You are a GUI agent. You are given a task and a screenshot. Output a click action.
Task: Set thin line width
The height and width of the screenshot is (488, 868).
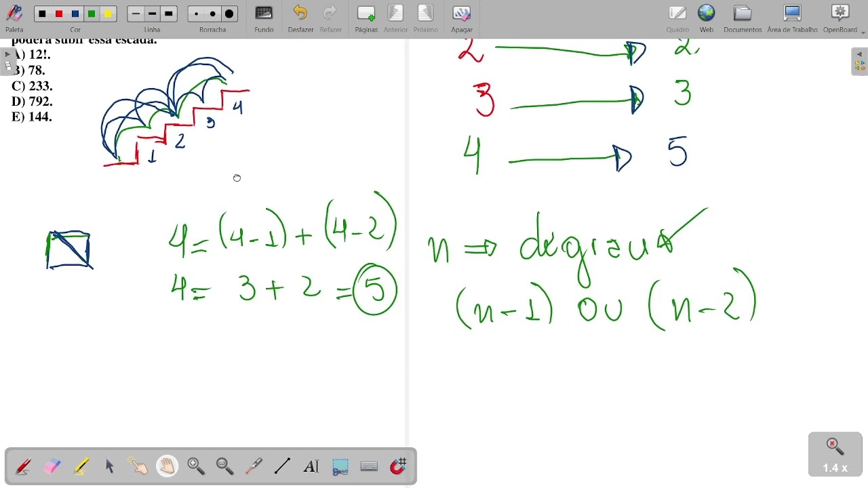click(x=136, y=14)
